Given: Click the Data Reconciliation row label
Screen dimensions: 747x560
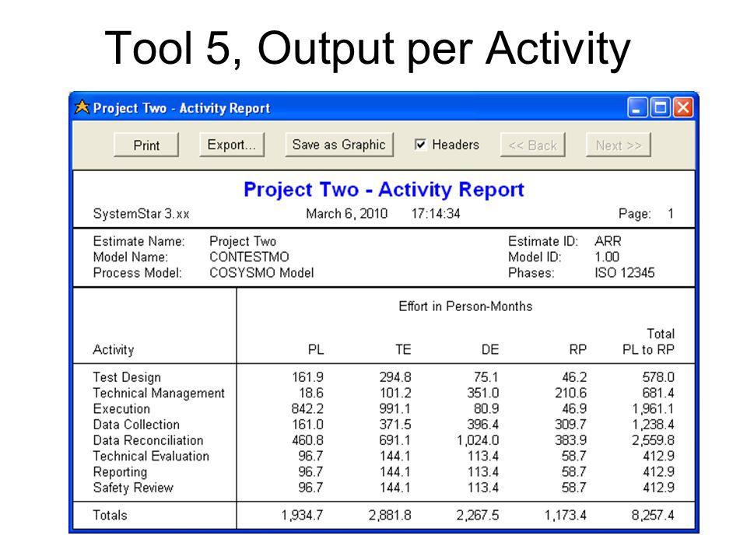Looking at the screenshot, I should pyautogui.click(x=148, y=440).
